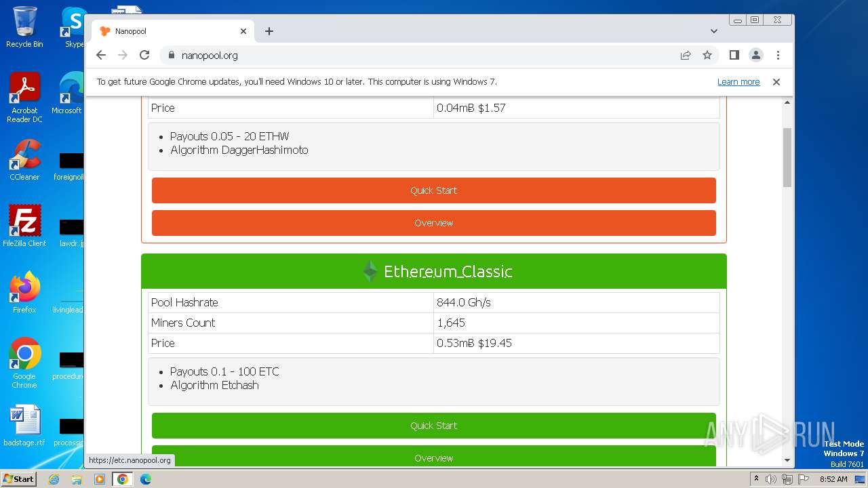868x488 pixels.
Task: Bookmark this page with star icon
Action: pyautogui.click(x=707, y=56)
